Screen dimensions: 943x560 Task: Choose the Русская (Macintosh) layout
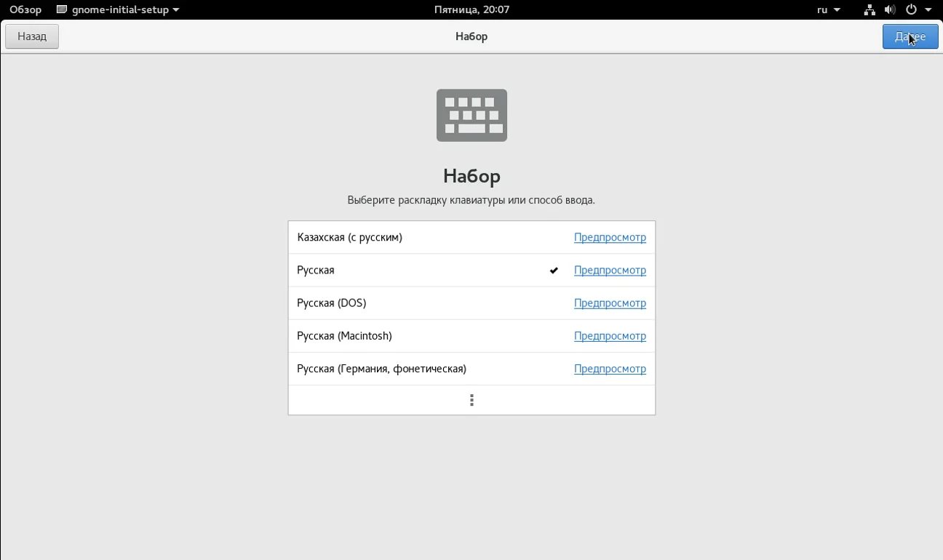344,335
